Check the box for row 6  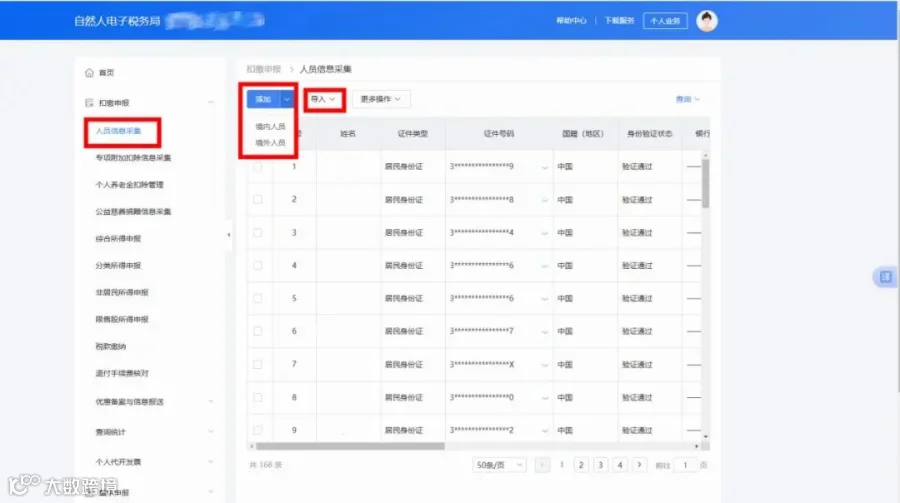click(258, 331)
